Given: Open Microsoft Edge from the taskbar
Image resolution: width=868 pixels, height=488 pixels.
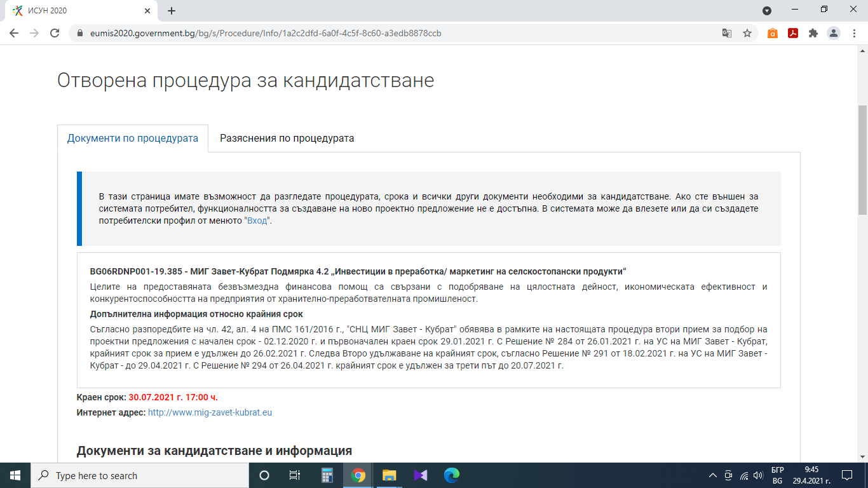Looking at the screenshot, I should coord(452,475).
